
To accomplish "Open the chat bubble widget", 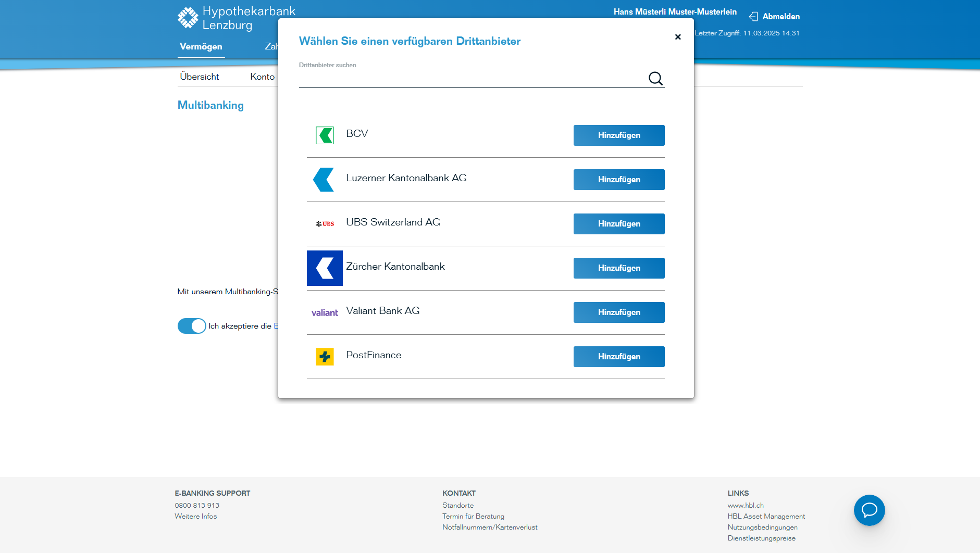I will (x=869, y=510).
